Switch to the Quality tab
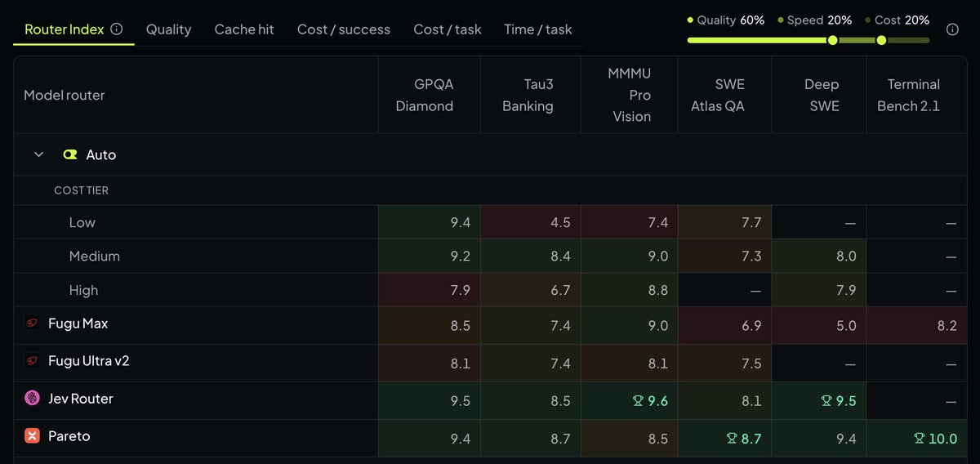Viewport: 980px width, 464px height. (x=168, y=29)
